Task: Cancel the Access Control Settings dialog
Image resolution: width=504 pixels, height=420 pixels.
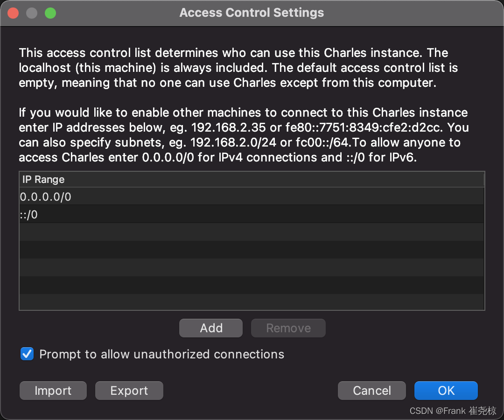Action: [372, 391]
